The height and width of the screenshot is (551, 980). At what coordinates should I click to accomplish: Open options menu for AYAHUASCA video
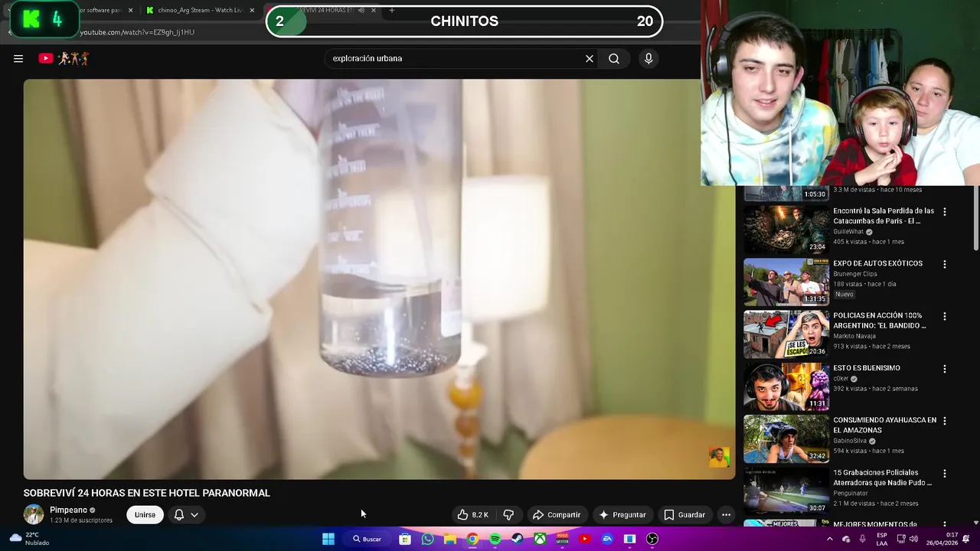[944, 421]
